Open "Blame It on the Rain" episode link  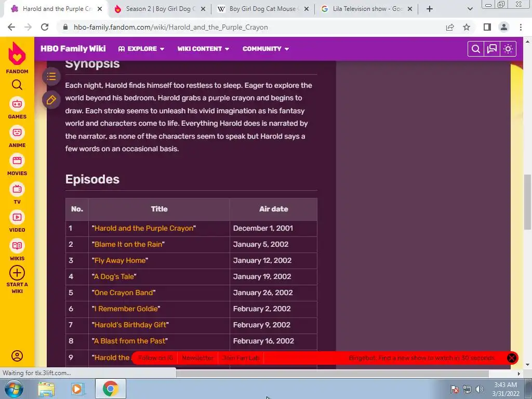tap(128, 244)
